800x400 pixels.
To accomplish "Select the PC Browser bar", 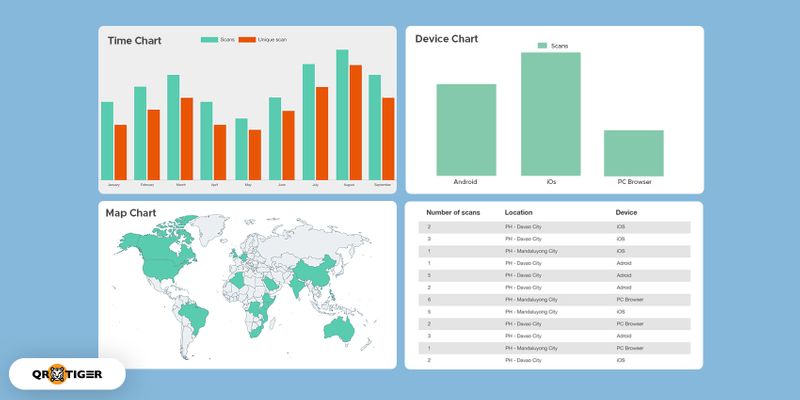I will [633, 152].
